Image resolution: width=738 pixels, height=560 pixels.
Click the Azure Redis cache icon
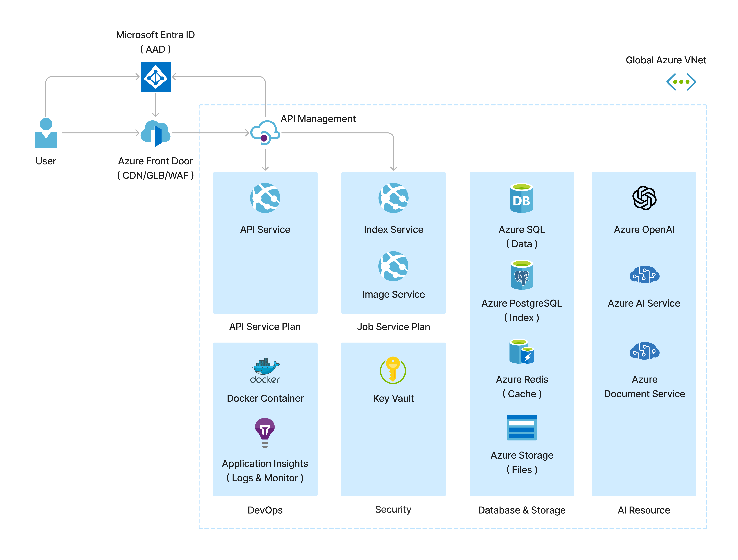[522, 351]
